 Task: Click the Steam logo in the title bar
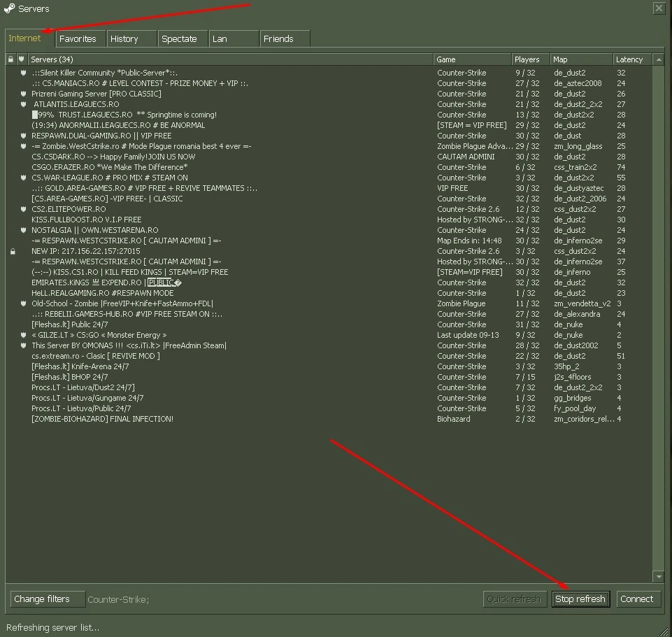click(9, 8)
